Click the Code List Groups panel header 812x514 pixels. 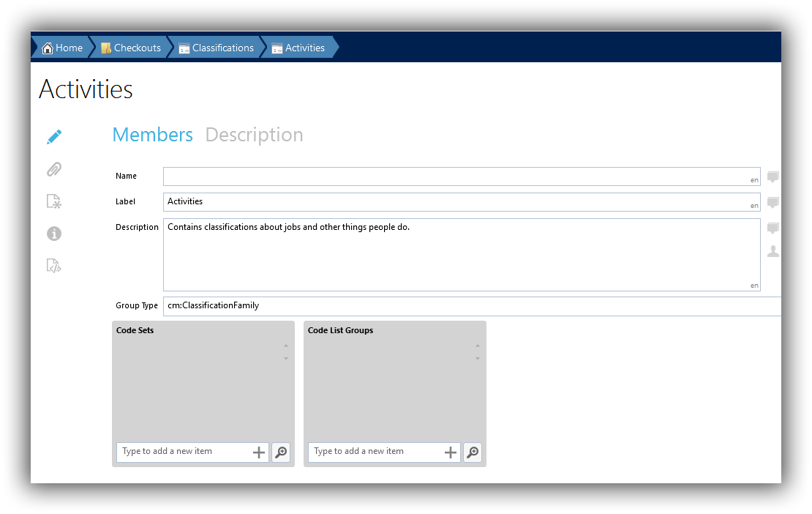click(340, 330)
